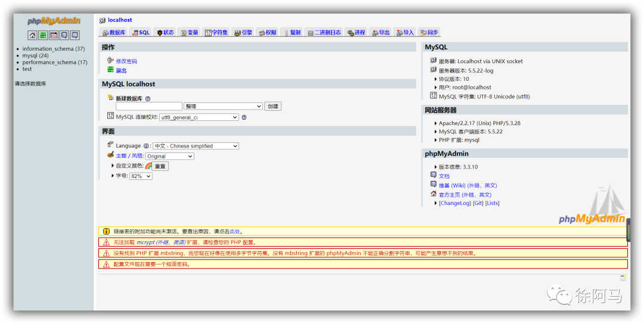The height and width of the screenshot is (324, 644).
Task: Click the 重置 button
Action: [160, 166]
